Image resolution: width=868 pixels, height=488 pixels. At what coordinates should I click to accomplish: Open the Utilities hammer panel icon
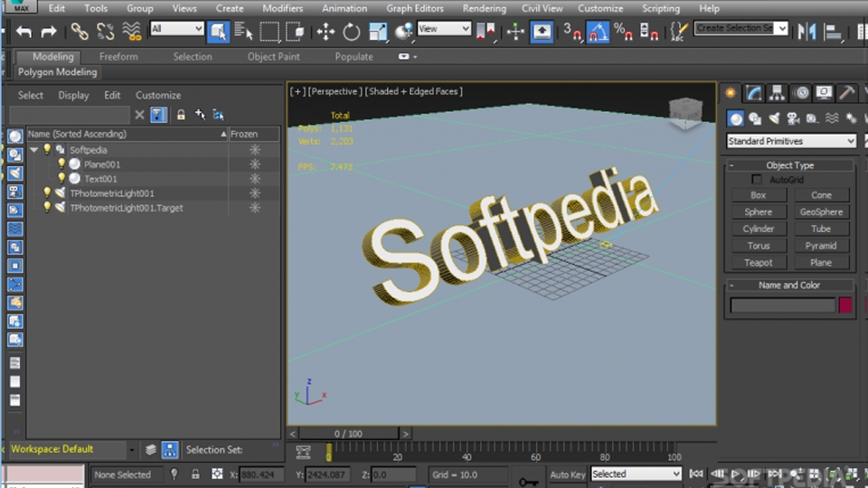[846, 93]
